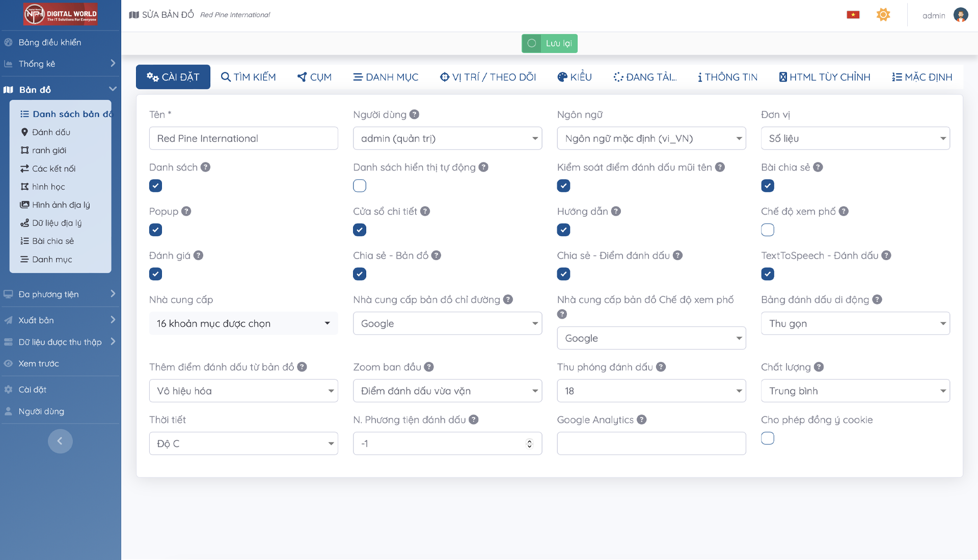This screenshot has height=560, width=978.
Task: Click the Google Analytics input field
Action: 651,443
